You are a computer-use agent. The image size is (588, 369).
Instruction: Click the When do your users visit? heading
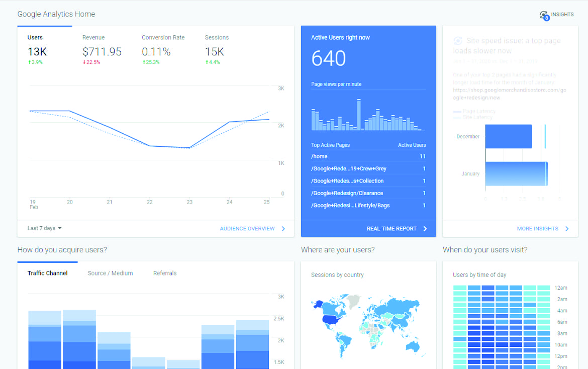tap(485, 250)
